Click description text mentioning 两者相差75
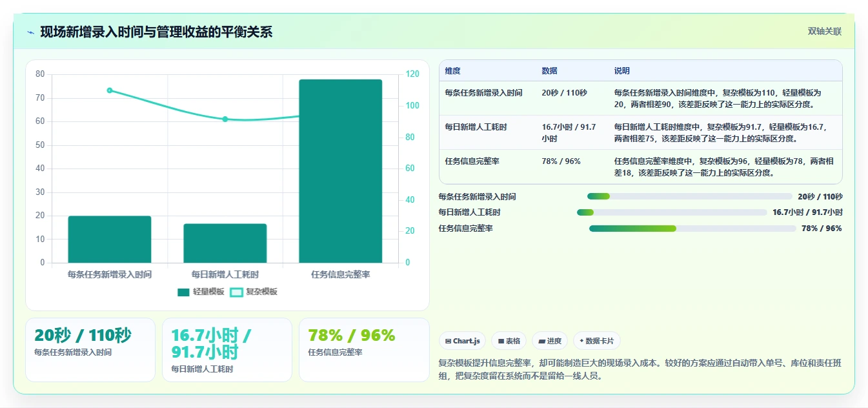Screen dimensions: 868x408 720,132
